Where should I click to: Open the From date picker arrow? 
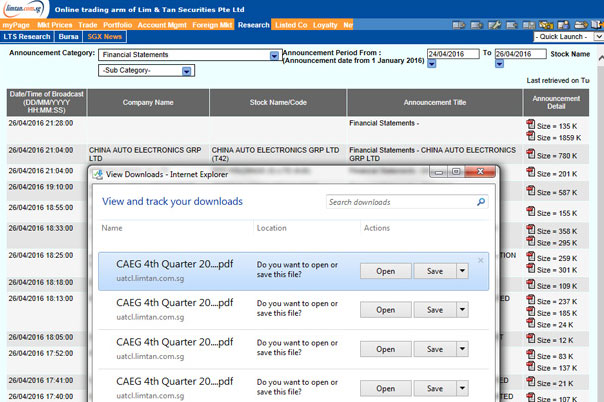pyautogui.click(x=431, y=64)
